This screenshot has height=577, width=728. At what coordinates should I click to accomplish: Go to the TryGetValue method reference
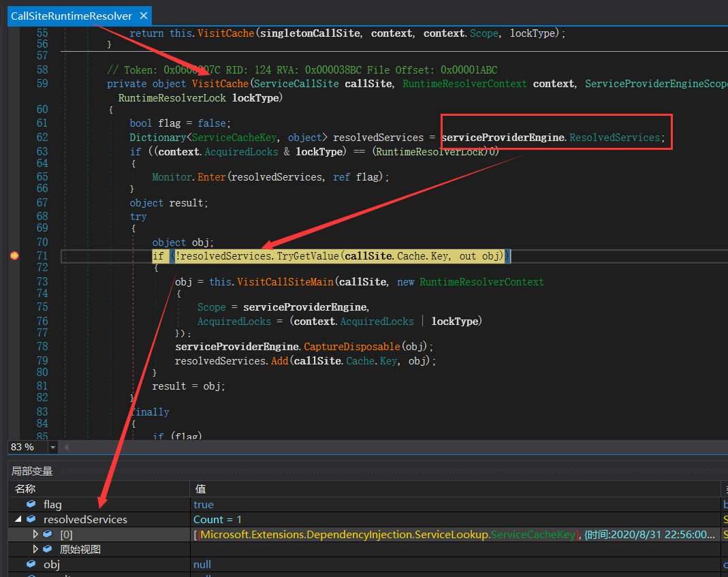[x=306, y=256]
